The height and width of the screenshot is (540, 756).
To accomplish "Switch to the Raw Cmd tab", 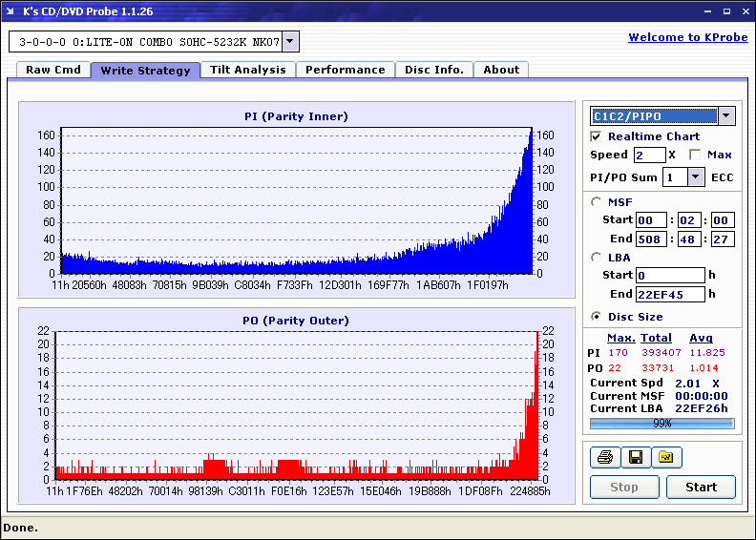I will (x=53, y=70).
